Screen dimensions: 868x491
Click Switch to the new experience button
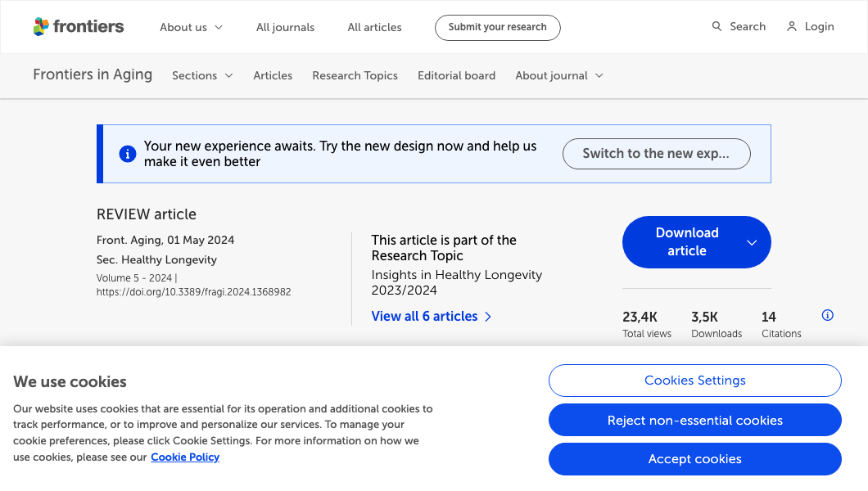click(656, 154)
